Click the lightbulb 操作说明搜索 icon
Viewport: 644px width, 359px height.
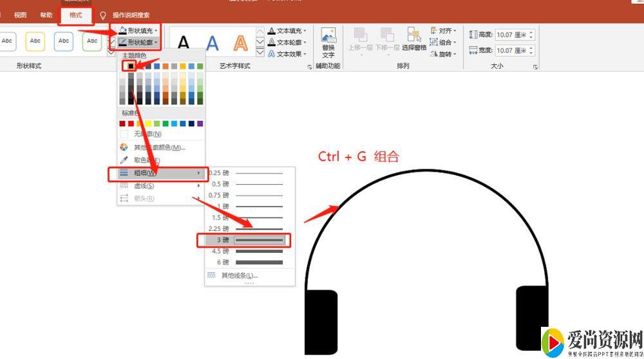(x=103, y=15)
